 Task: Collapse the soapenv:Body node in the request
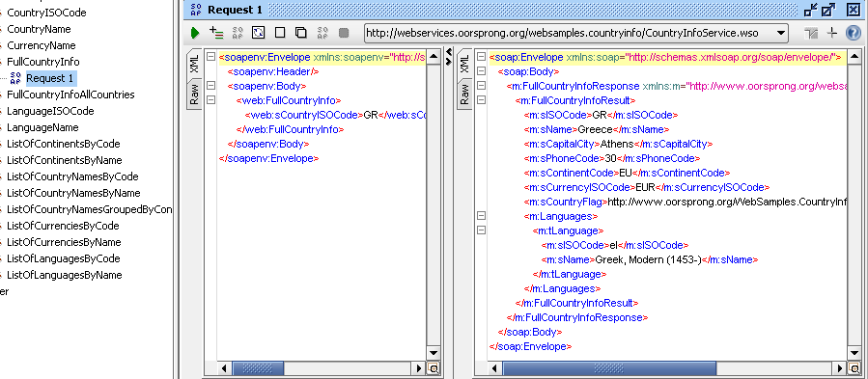click(x=210, y=86)
